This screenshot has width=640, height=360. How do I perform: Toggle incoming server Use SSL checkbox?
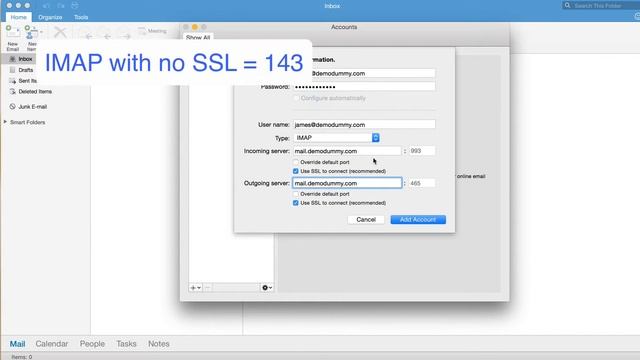click(x=296, y=171)
